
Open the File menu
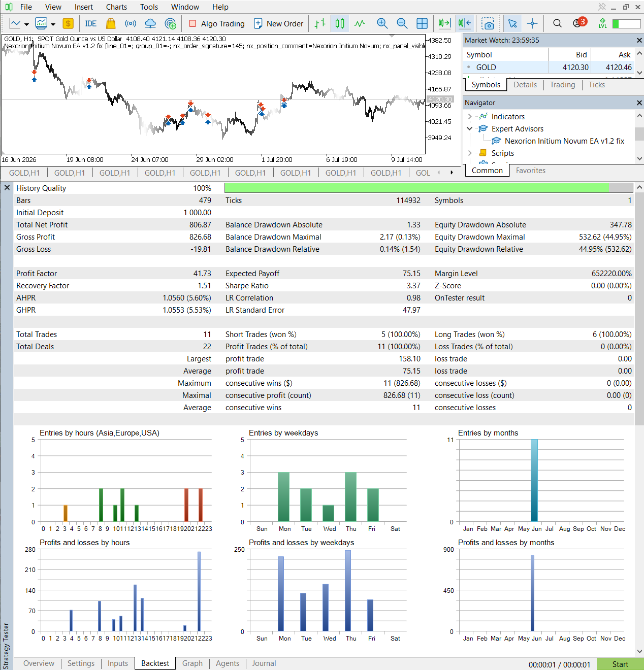click(26, 7)
